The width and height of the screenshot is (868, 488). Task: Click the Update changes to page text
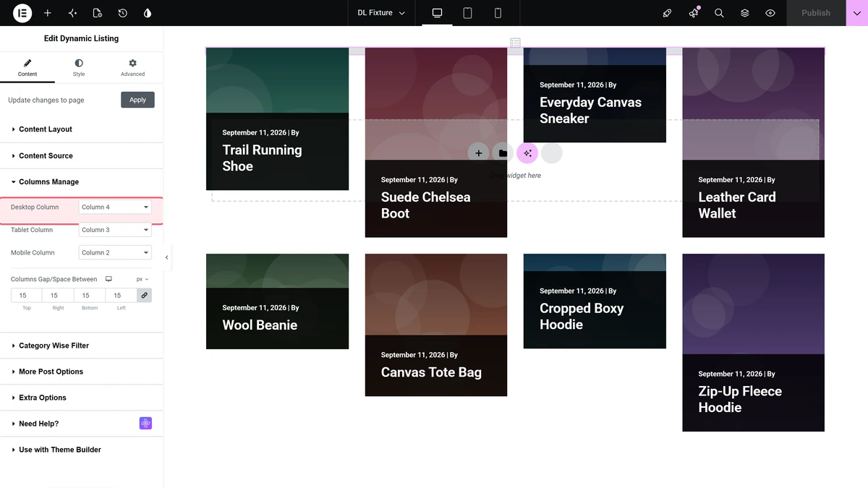coord(46,100)
